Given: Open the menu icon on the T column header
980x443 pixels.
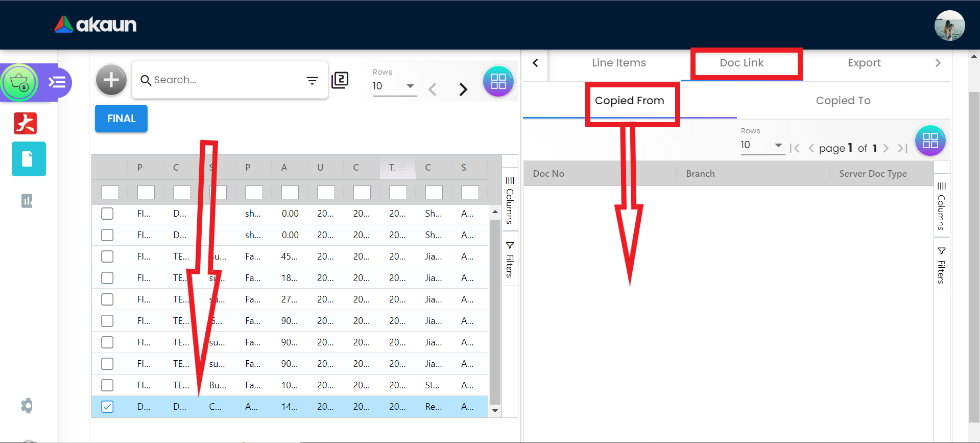Looking at the screenshot, I should click(x=401, y=167).
